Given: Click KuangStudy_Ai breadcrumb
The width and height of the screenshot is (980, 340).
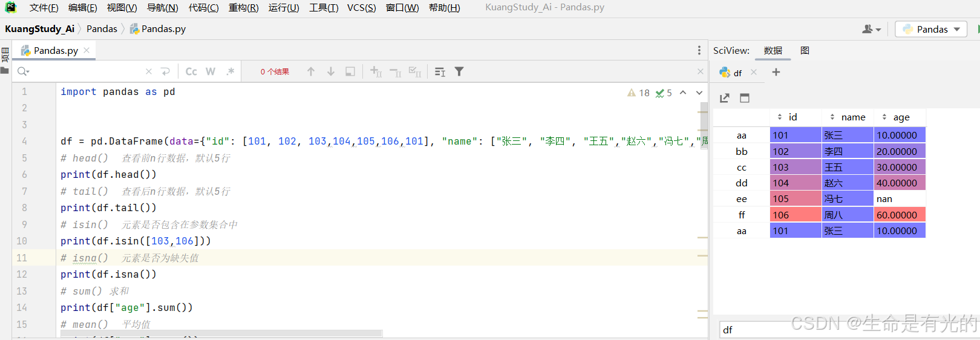Looking at the screenshot, I should tap(39, 28).
